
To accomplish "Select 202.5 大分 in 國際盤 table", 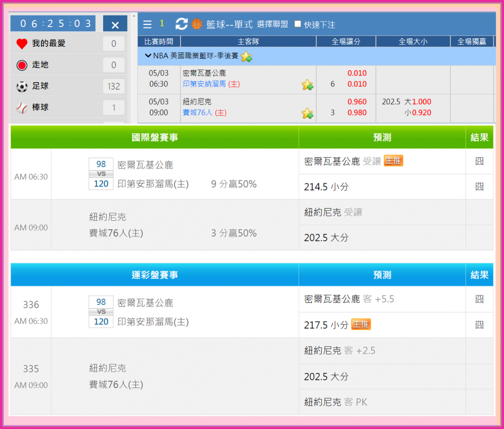I will point(326,238).
